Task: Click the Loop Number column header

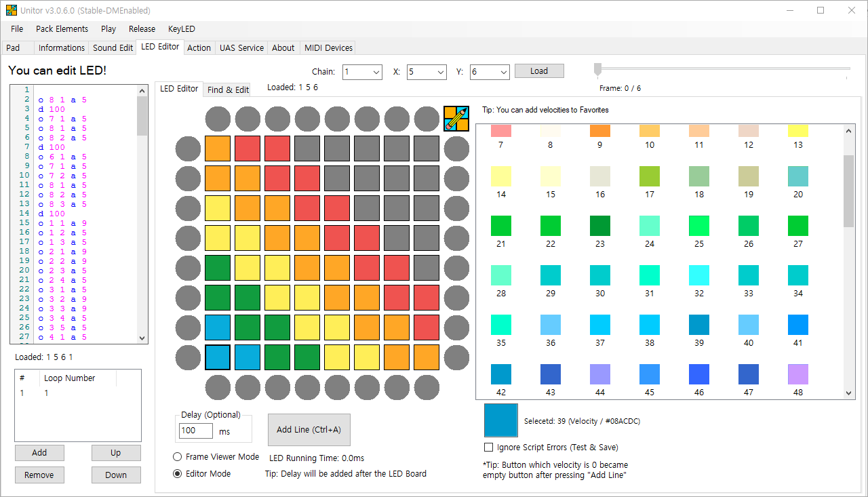Action: tap(79, 378)
